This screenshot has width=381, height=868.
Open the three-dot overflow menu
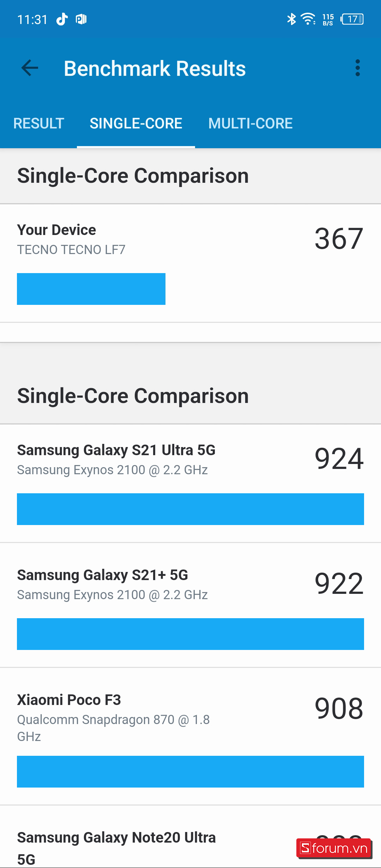pyautogui.click(x=357, y=68)
